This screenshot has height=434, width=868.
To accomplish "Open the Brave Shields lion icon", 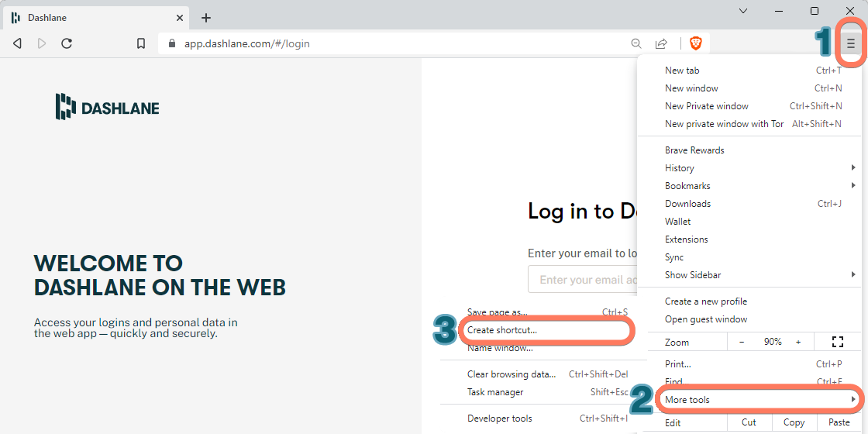I will (696, 43).
